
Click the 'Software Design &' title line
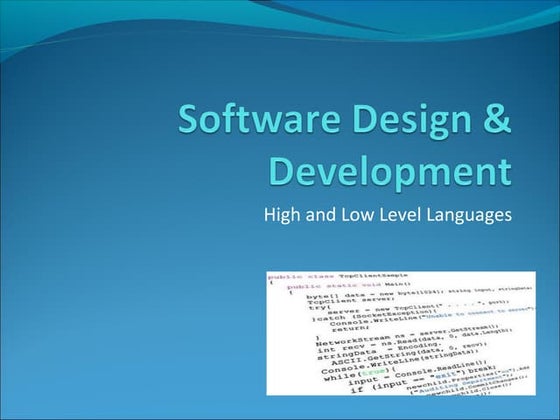(x=345, y=120)
